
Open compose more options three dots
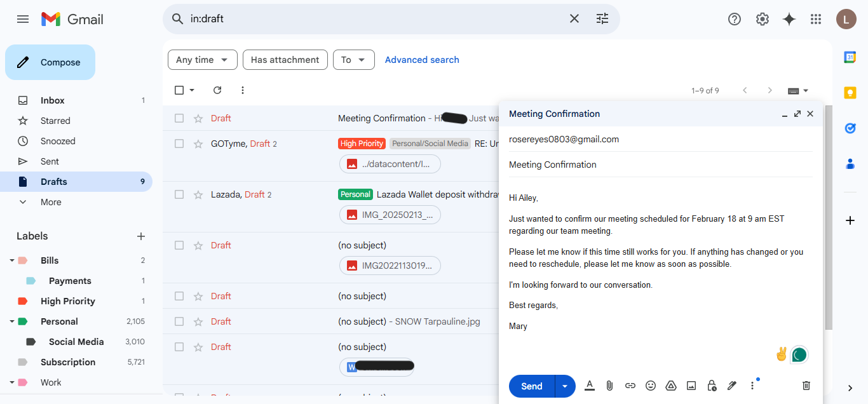[752, 386]
